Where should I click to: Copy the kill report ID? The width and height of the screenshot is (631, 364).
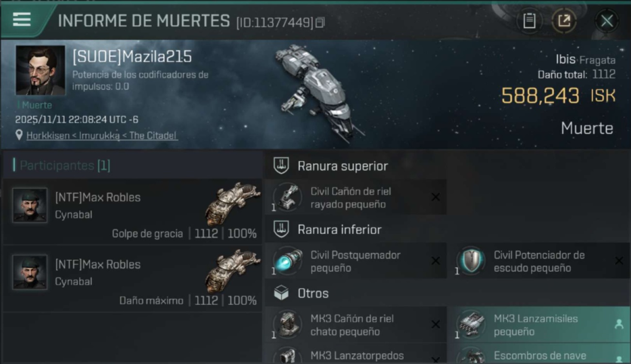click(320, 22)
